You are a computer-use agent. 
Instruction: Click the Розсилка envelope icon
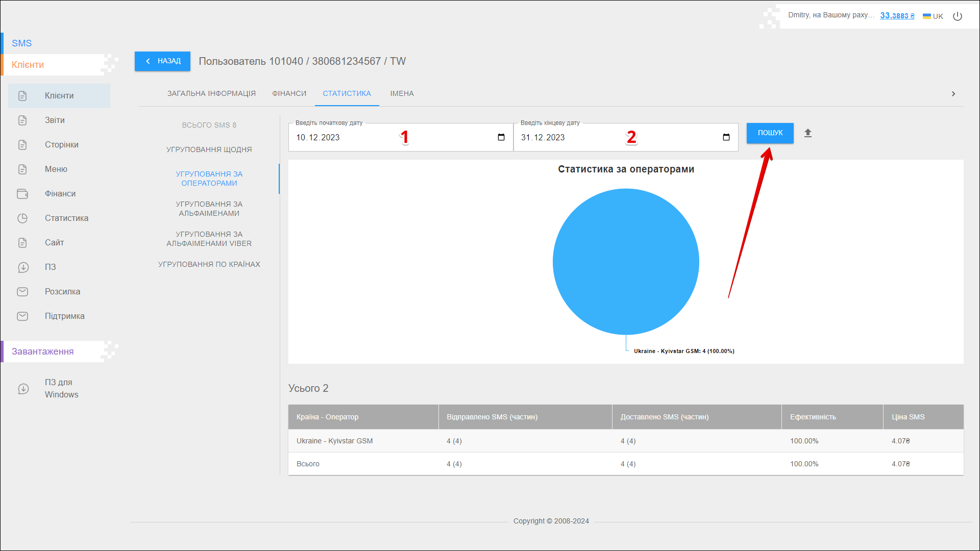pyautogui.click(x=22, y=292)
